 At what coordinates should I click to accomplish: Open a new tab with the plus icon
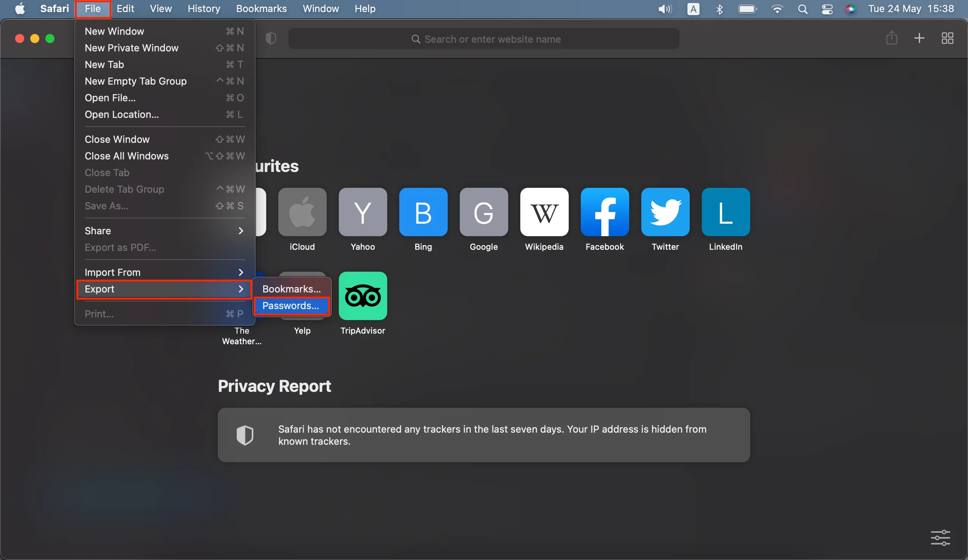(x=919, y=39)
